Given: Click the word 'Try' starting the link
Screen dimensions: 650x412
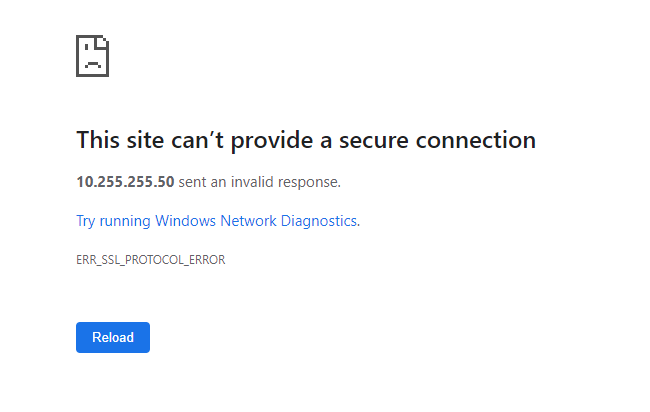Looking at the screenshot, I should [86, 221].
